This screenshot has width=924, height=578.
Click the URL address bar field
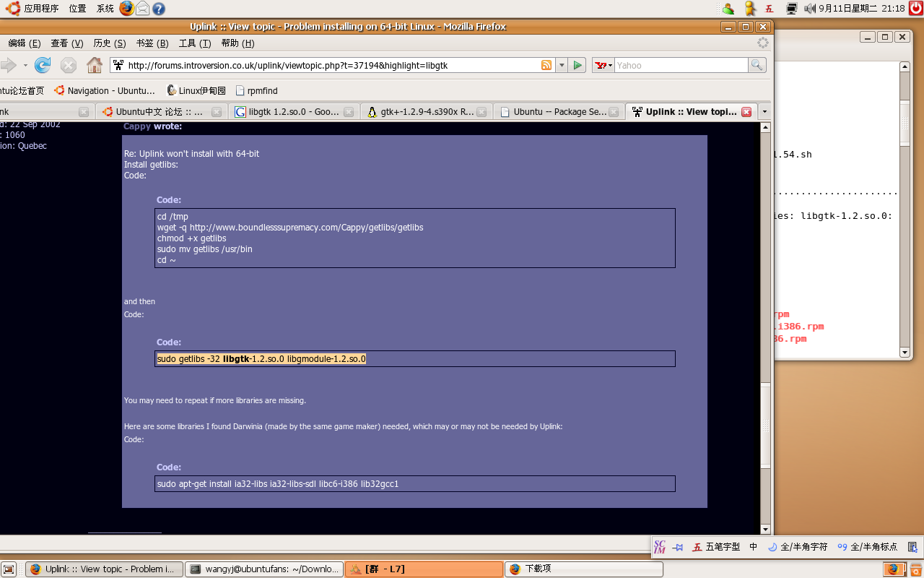[x=332, y=65]
